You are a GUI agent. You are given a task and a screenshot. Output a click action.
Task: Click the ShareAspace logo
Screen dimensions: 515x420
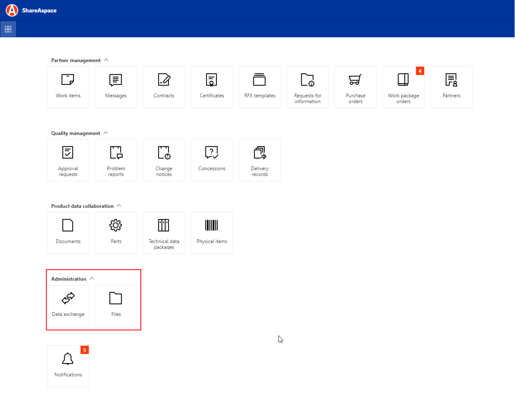(12, 10)
